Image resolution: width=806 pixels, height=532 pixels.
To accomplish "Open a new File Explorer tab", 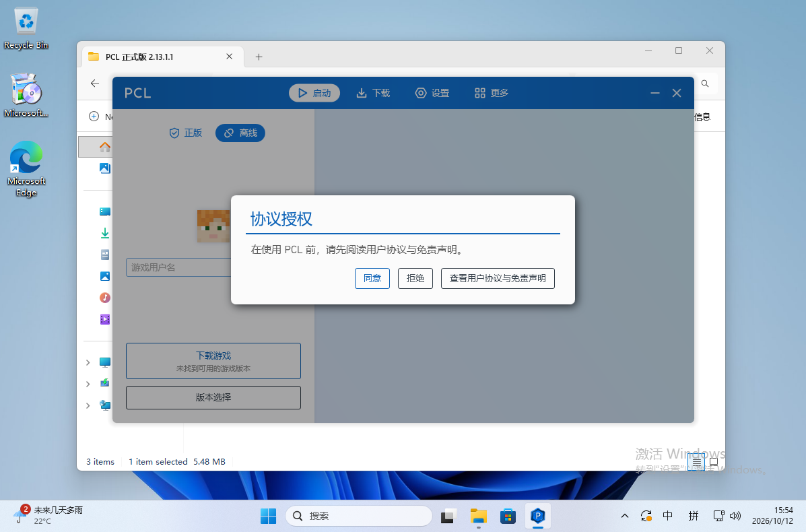I will coord(259,57).
